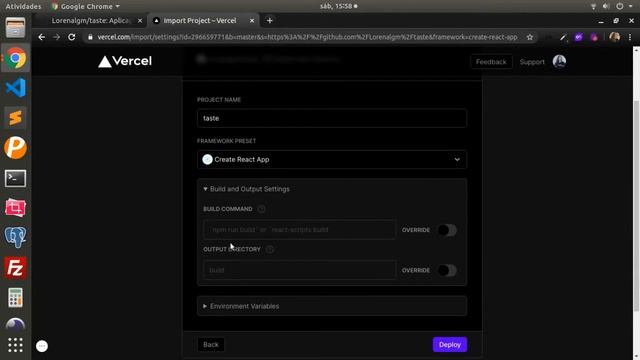Screen dimensions: 640x360
Task: Show Build Command help tooltip icon
Action: tap(261, 209)
